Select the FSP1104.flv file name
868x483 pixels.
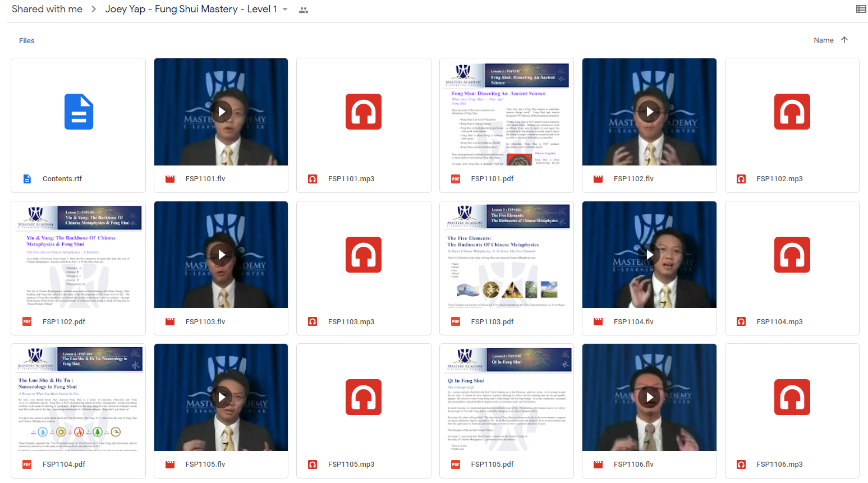pyautogui.click(x=633, y=322)
